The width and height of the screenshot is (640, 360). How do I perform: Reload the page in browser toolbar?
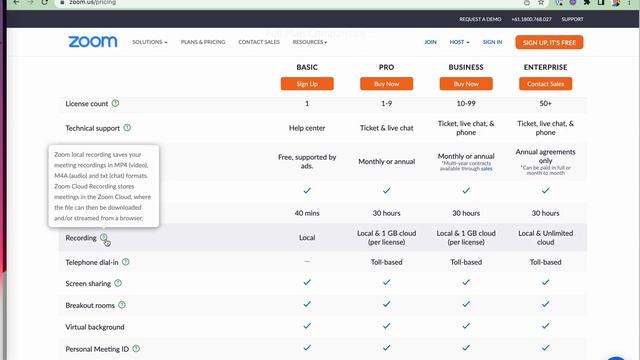pyautogui.click(x=44, y=2)
